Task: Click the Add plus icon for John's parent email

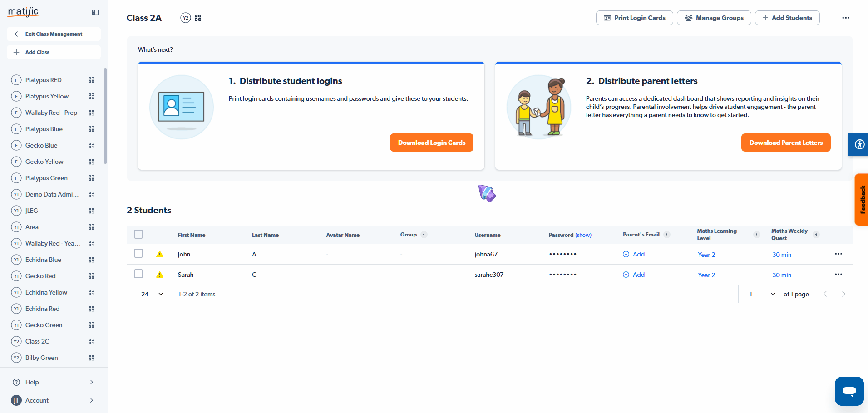Action: tap(626, 254)
